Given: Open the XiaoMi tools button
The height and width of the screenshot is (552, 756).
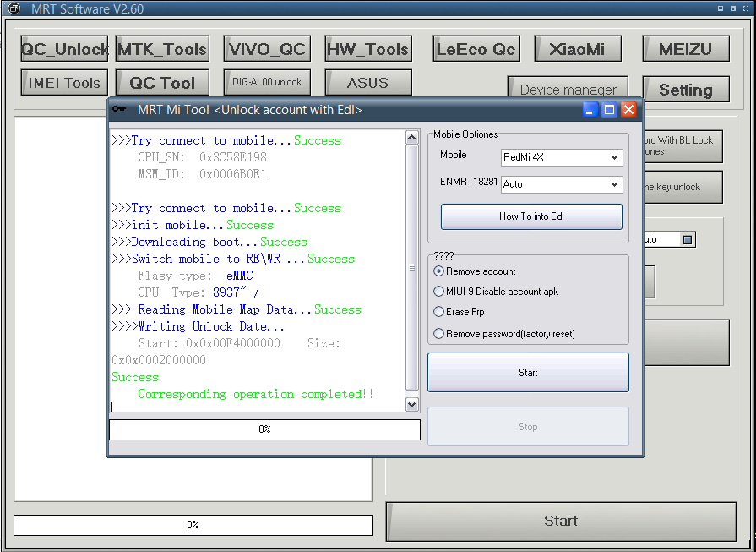Looking at the screenshot, I should 577,49.
